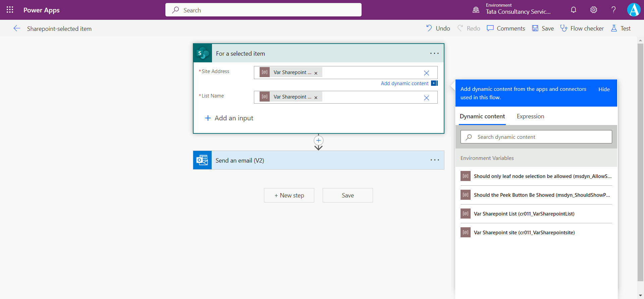The image size is (644, 299).
Task: Open Send an email (V2) options menu
Action: pyautogui.click(x=434, y=160)
